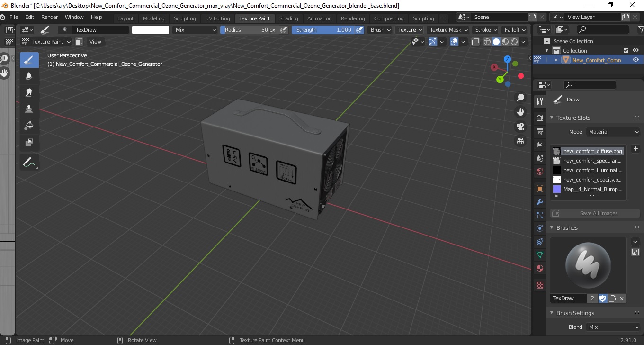Open Falloff dropdown

point(514,30)
